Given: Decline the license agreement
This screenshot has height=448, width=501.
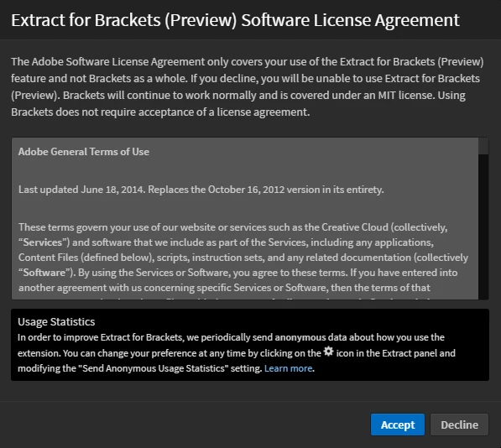Looking at the screenshot, I should tap(459, 425).
